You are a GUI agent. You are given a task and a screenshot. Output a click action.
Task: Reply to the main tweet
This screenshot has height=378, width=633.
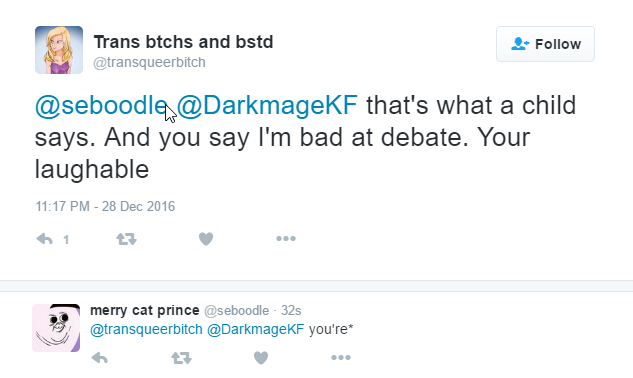click(x=44, y=239)
